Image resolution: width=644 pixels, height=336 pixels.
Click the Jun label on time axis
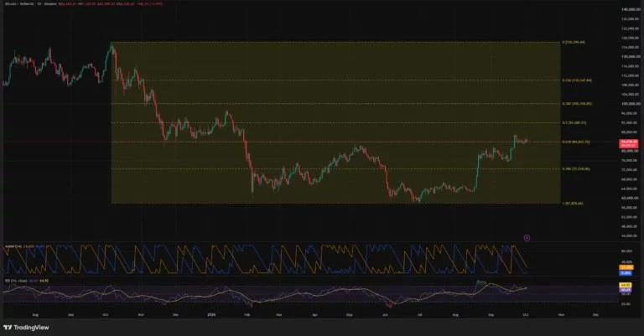pyautogui.click(x=385, y=315)
